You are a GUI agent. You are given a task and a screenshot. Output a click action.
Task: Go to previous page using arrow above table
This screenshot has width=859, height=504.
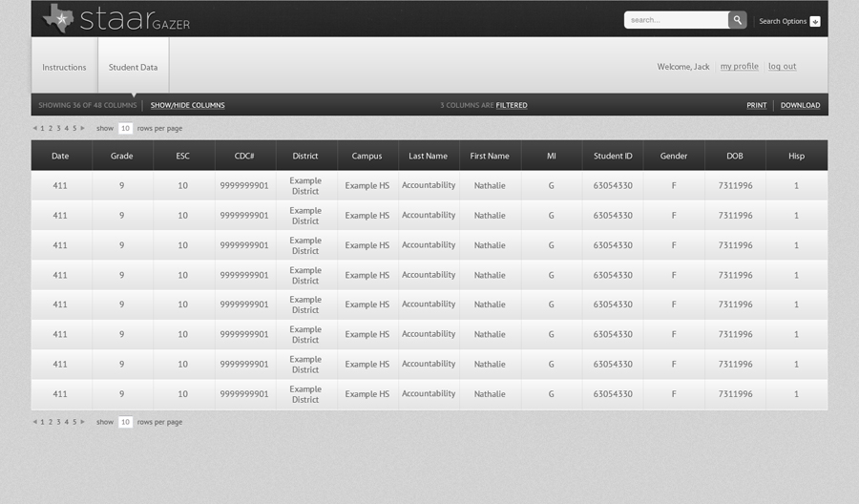[x=35, y=128]
